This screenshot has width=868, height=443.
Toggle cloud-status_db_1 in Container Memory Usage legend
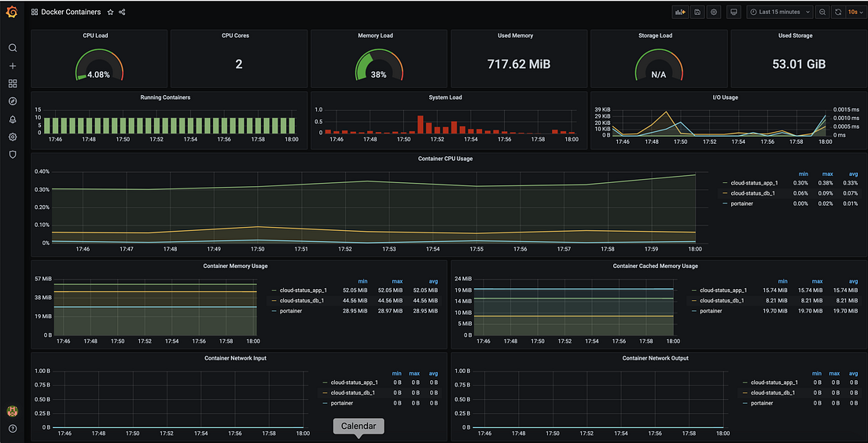coord(302,301)
